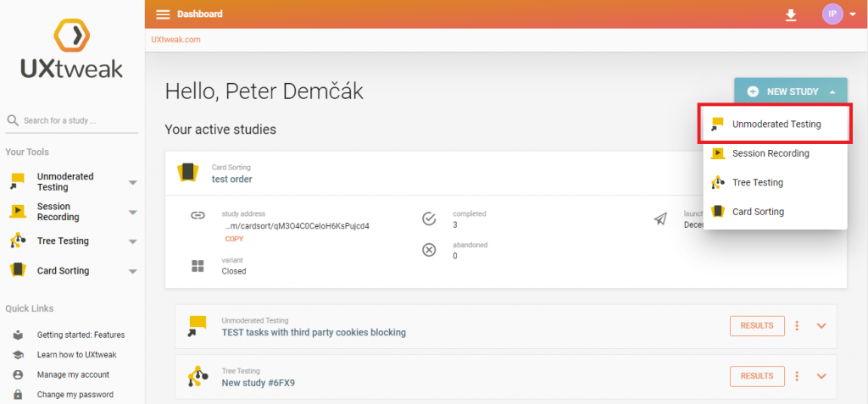Expand the Card Sorting sidebar arrow

(132, 272)
